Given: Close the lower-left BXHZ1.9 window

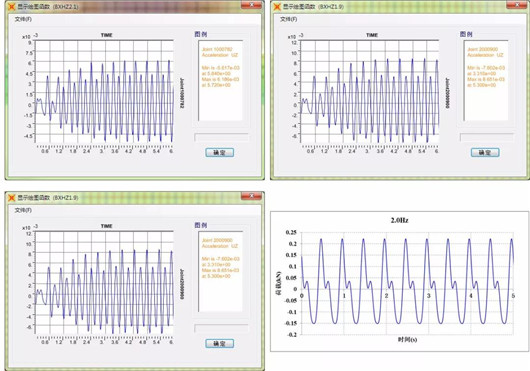Looking at the screenshot, I should pos(251,196).
